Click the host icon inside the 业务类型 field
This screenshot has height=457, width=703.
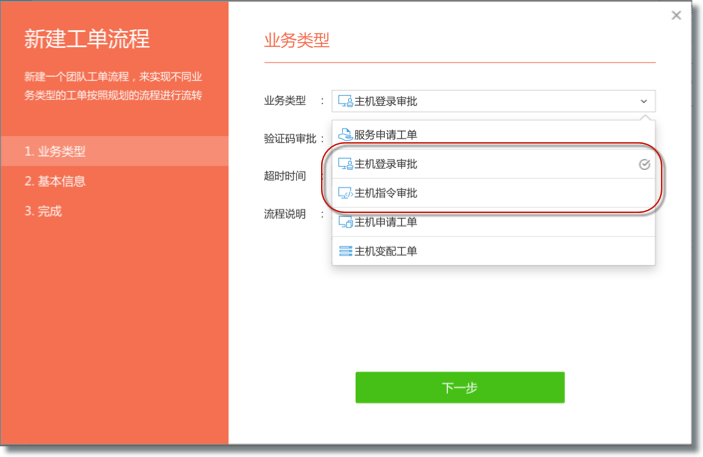(345, 101)
